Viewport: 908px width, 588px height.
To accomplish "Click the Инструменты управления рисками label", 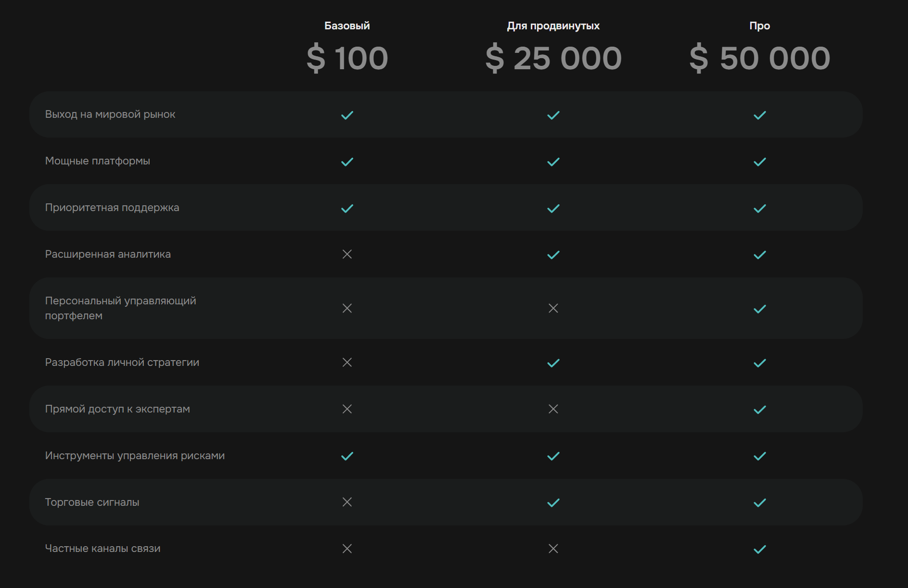I will (135, 456).
